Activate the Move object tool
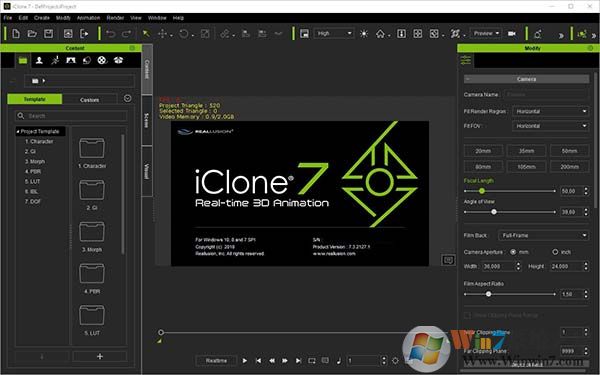 pos(162,34)
